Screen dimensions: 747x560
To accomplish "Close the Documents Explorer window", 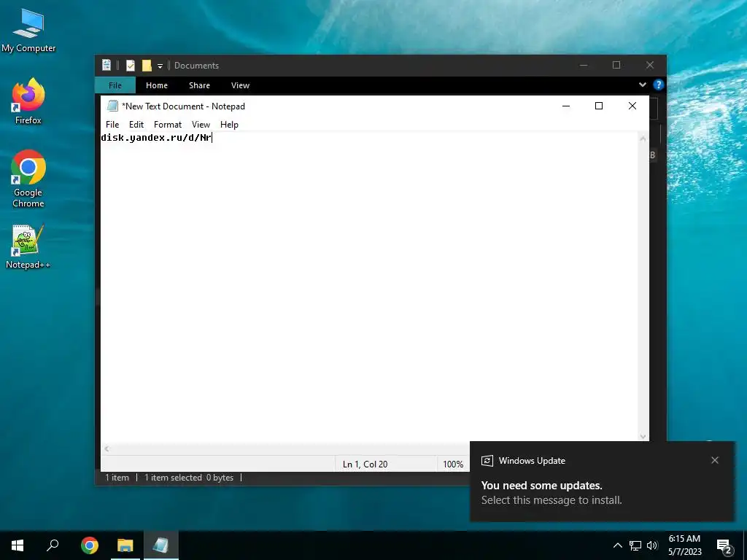I will pos(650,65).
